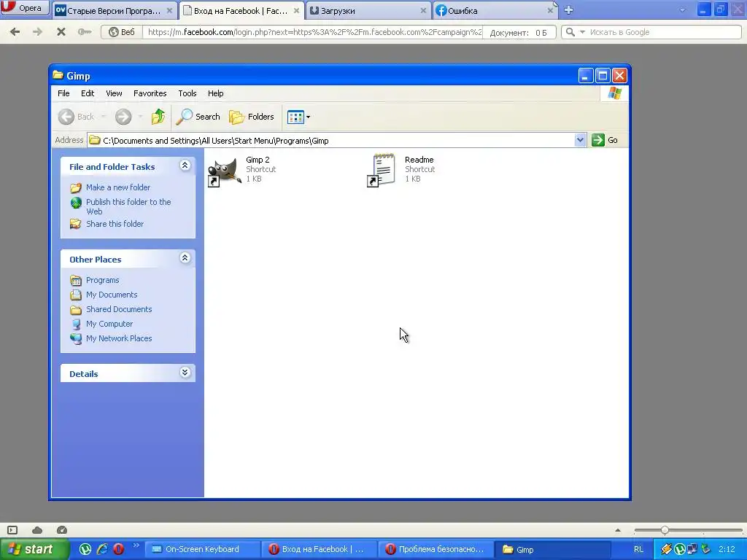
Task: Toggle the Folders pane
Action: [x=252, y=117]
